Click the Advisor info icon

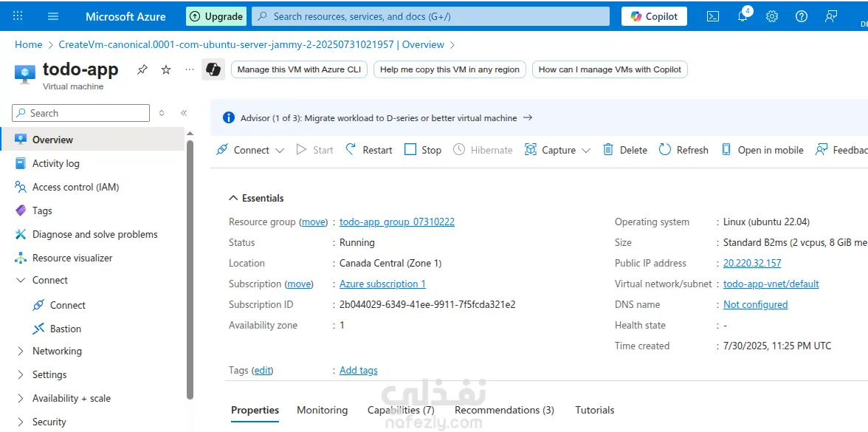point(229,118)
